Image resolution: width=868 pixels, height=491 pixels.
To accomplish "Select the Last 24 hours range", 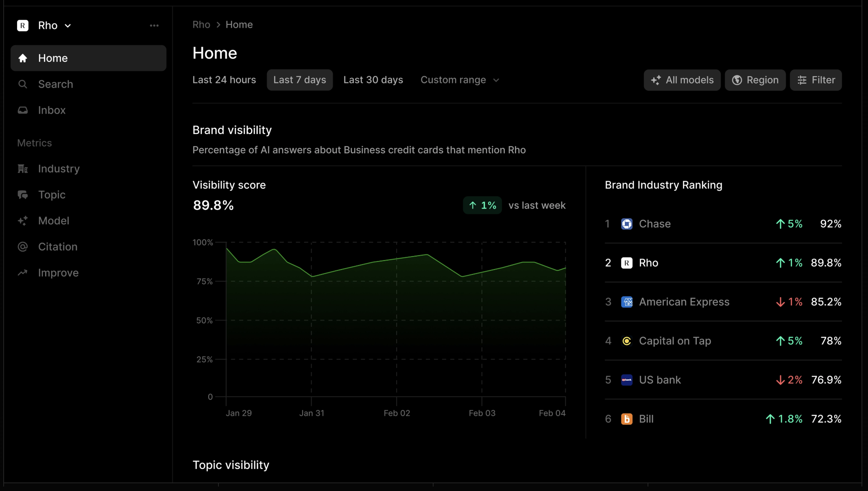I will tap(224, 80).
